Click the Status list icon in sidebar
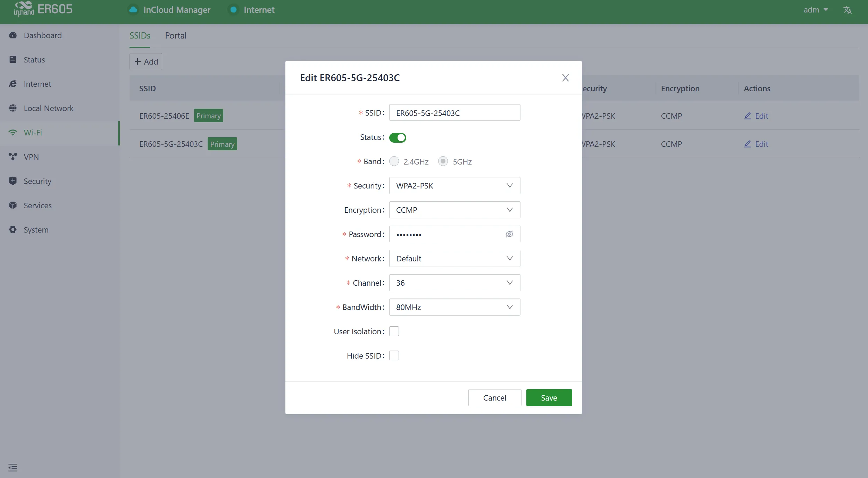 (13, 60)
